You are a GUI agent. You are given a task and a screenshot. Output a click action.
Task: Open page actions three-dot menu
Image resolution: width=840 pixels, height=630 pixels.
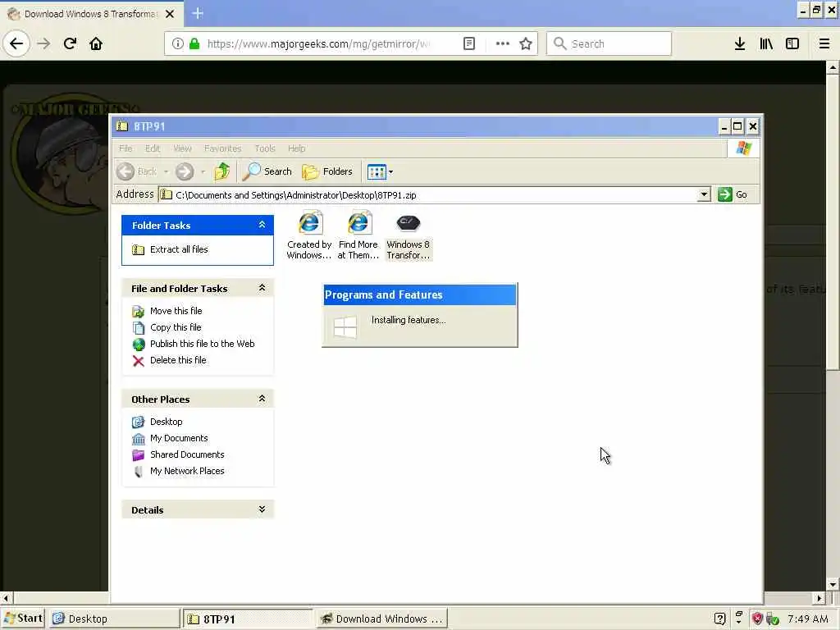(503, 43)
